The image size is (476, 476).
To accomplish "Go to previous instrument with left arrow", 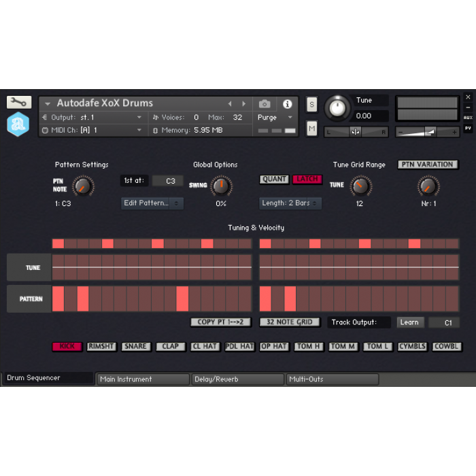I will (230, 104).
